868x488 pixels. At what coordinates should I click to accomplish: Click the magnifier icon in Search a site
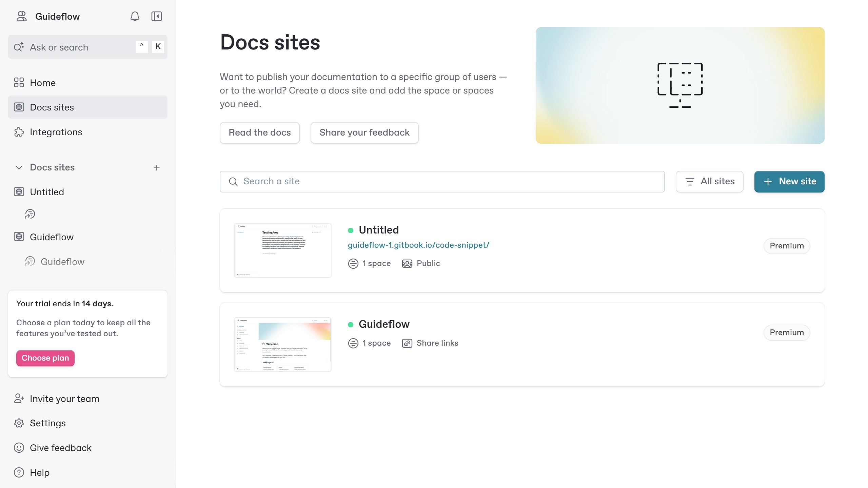[x=233, y=182]
